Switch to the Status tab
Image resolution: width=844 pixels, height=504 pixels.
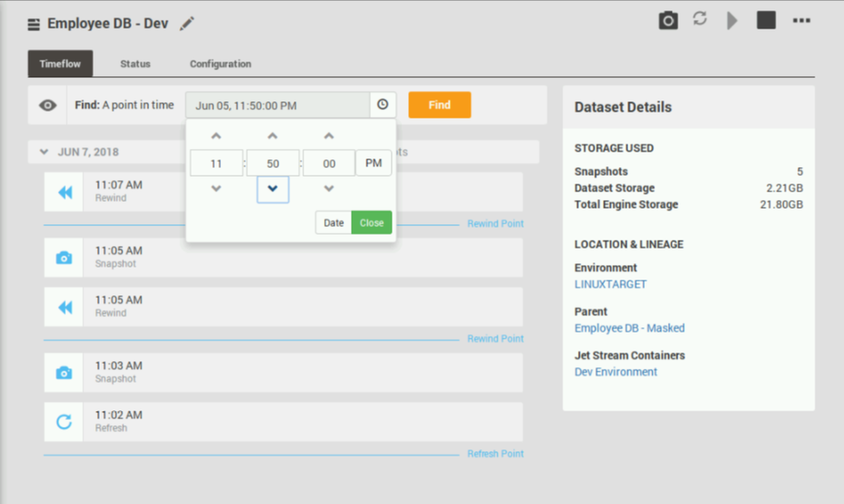[x=135, y=63]
